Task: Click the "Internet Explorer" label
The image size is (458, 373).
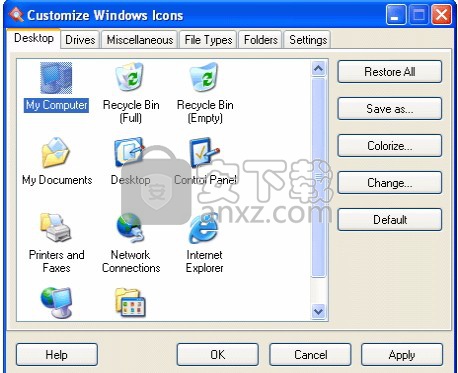Action: point(204,261)
